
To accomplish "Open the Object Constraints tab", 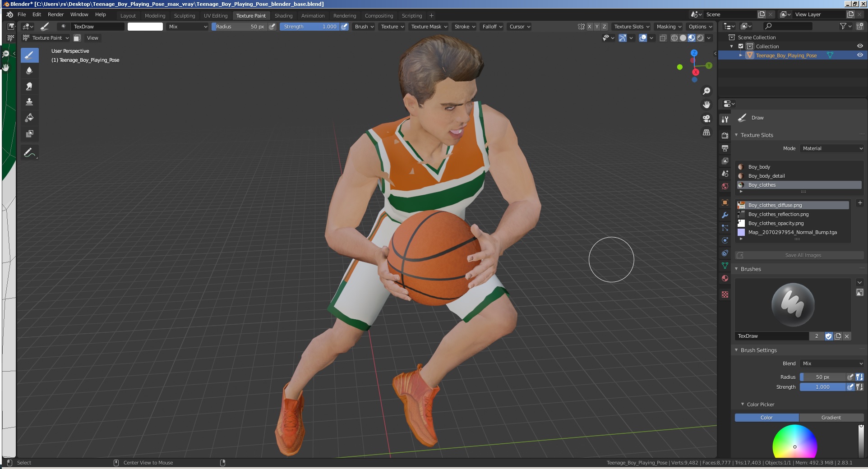I will (x=725, y=253).
